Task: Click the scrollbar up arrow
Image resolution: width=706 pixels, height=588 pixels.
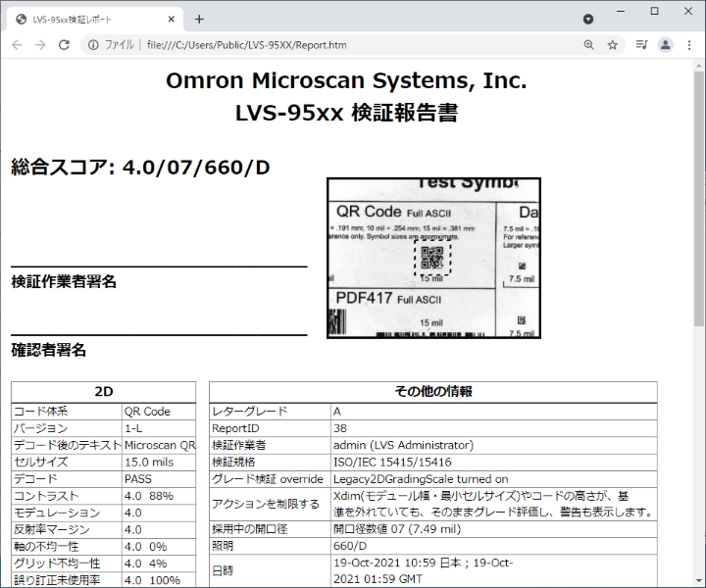Action: [698, 66]
